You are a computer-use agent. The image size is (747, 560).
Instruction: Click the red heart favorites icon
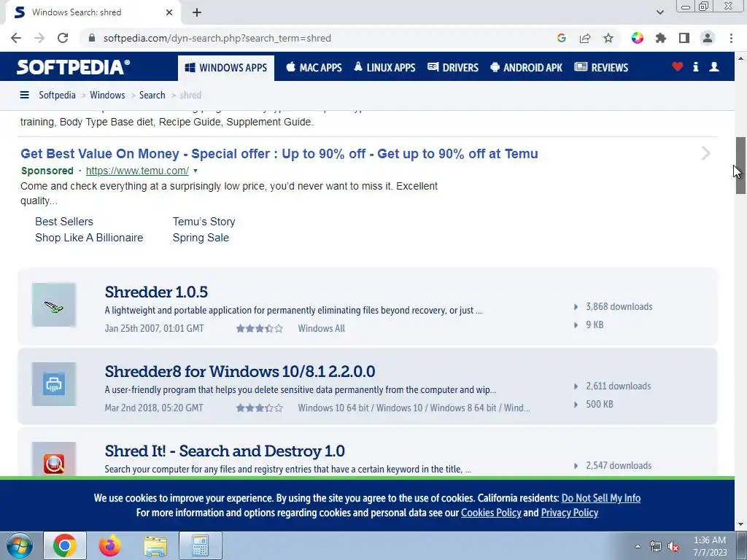click(678, 66)
